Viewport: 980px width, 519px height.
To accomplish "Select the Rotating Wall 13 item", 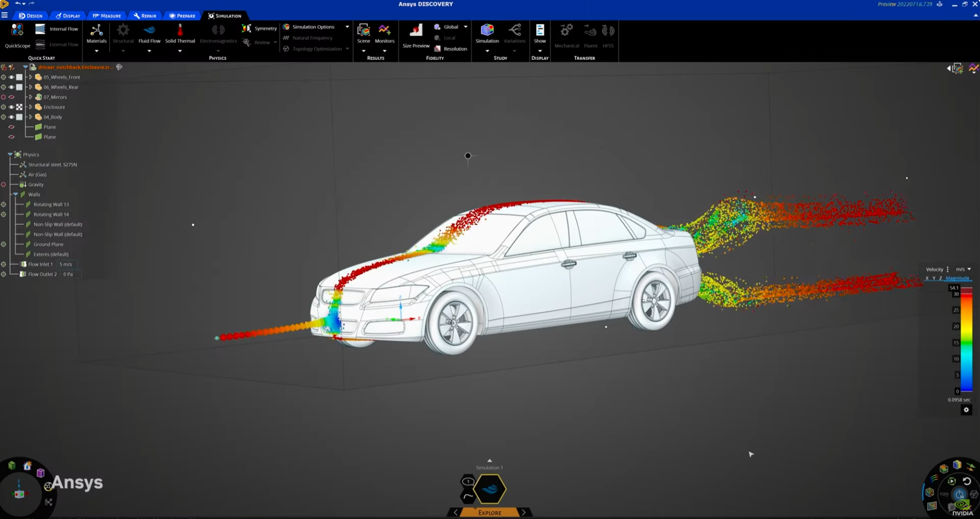I will click(51, 204).
